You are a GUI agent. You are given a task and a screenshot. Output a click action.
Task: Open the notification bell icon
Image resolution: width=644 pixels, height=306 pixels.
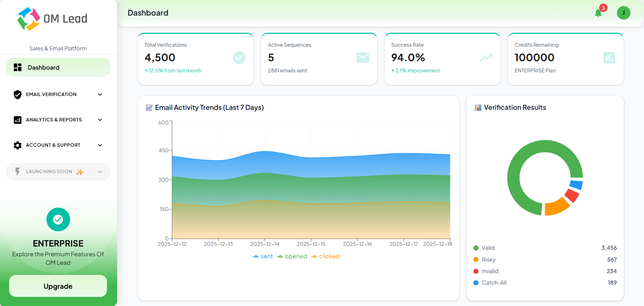coord(598,13)
